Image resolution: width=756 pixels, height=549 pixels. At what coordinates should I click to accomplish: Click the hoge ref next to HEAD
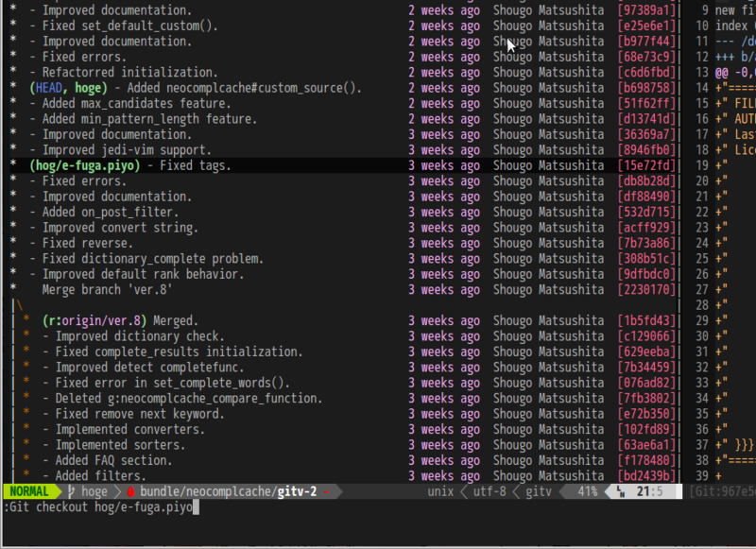point(88,88)
